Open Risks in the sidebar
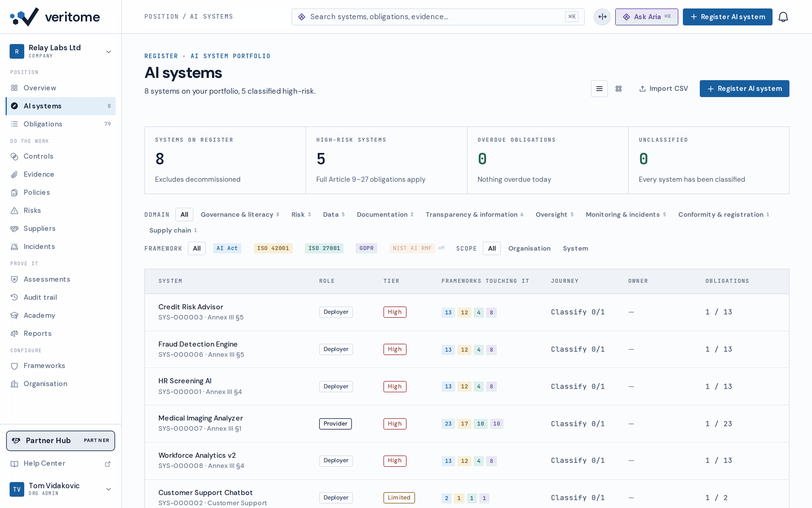The width and height of the screenshot is (812, 508). (61, 210)
